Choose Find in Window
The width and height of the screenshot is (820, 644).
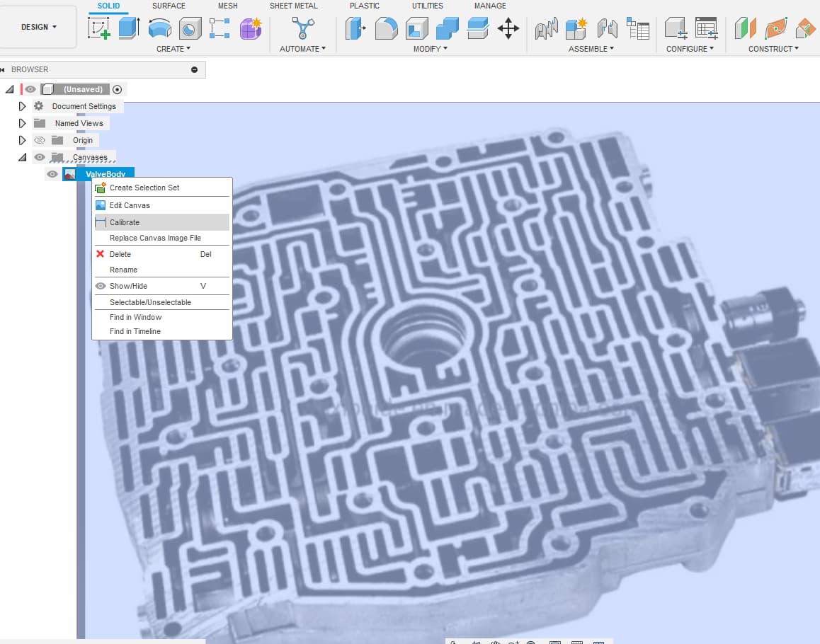tap(161, 317)
